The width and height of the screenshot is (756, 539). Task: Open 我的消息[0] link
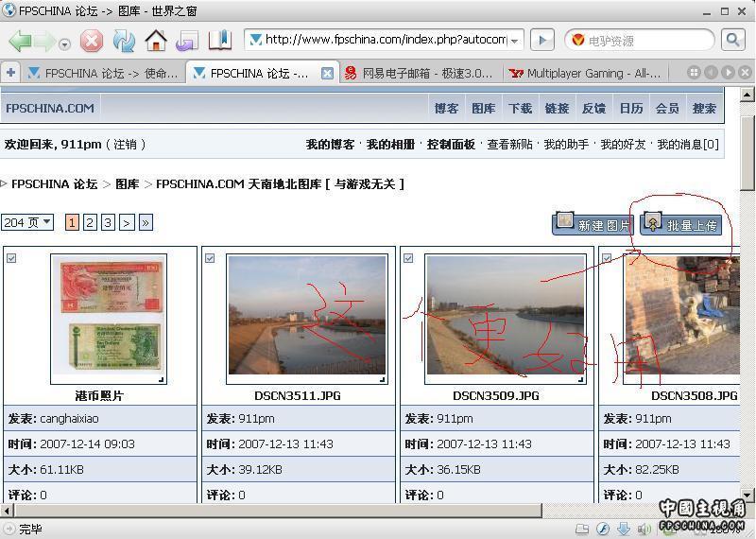click(x=688, y=145)
